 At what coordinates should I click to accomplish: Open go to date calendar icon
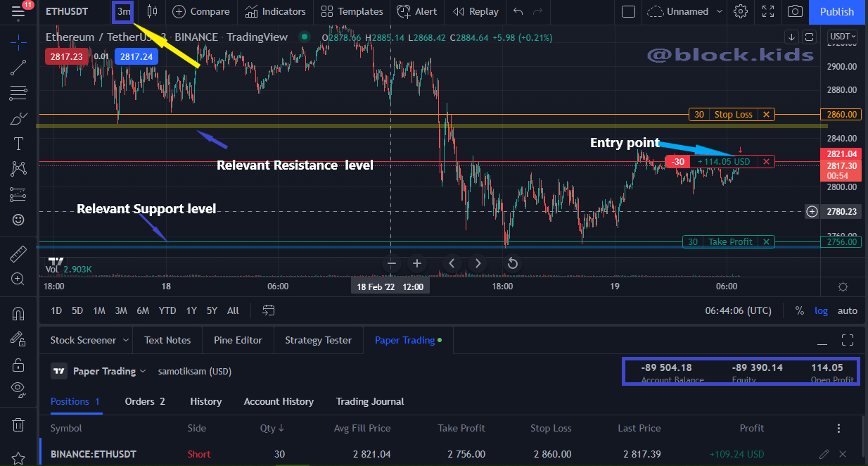269,310
